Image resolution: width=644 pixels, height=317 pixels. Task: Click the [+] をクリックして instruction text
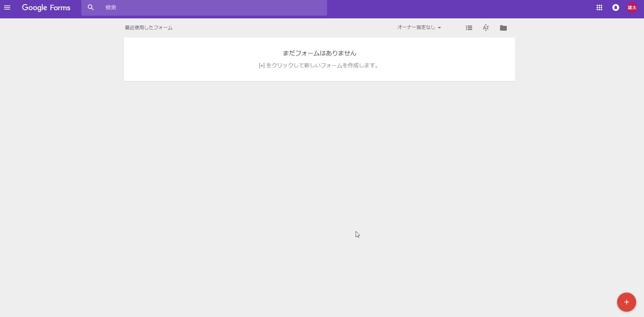tap(319, 65)
